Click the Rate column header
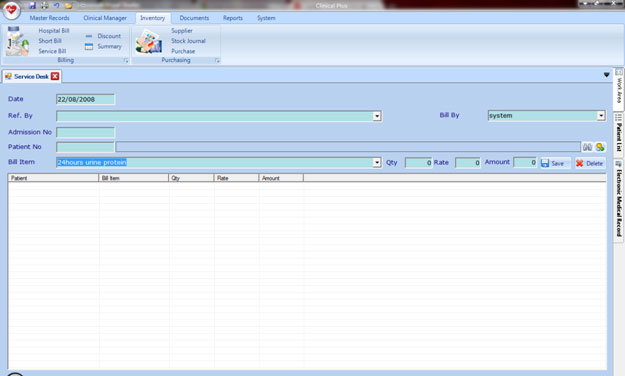The width and height of the screenshot is (625, 376). pyautogui.click(x=236, y=178)
